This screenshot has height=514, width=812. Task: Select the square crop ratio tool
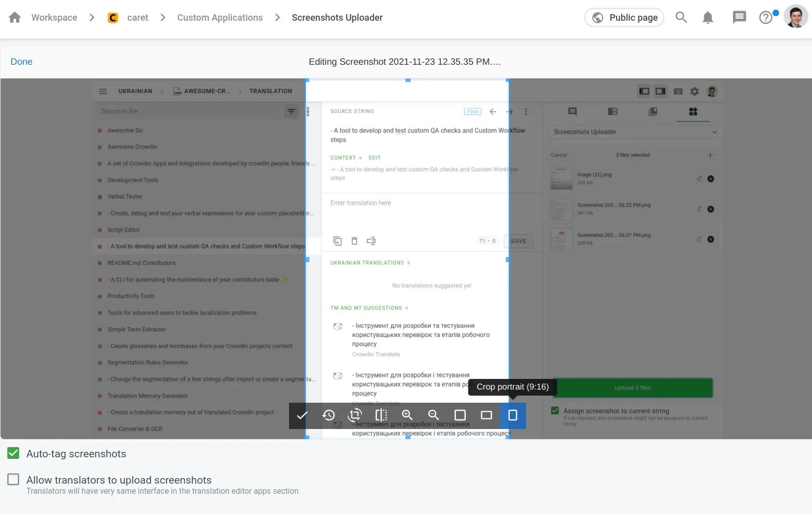click(460, 415)
